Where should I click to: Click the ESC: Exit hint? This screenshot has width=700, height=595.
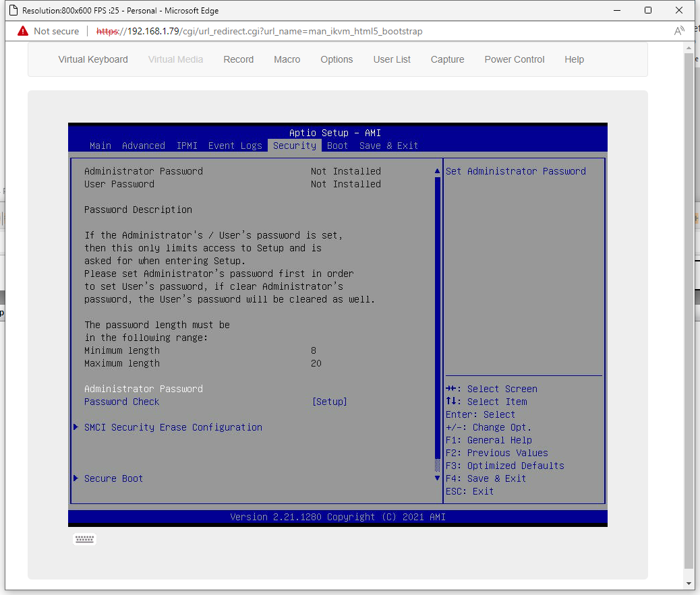pos(469,491)
